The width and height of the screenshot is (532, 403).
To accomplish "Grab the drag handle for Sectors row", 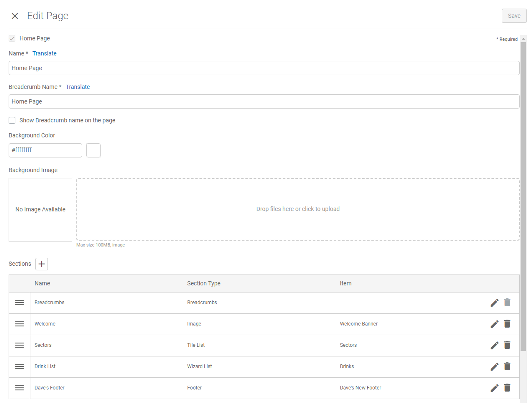I will (x=20, y=345).
